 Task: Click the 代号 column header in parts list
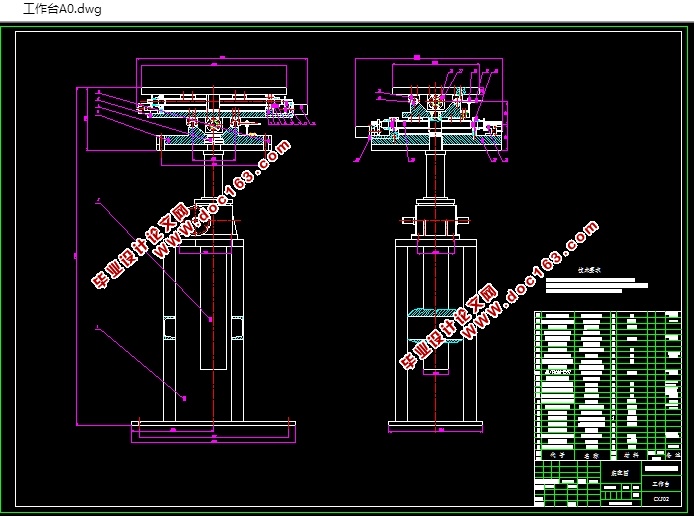[x=557, y=454]
